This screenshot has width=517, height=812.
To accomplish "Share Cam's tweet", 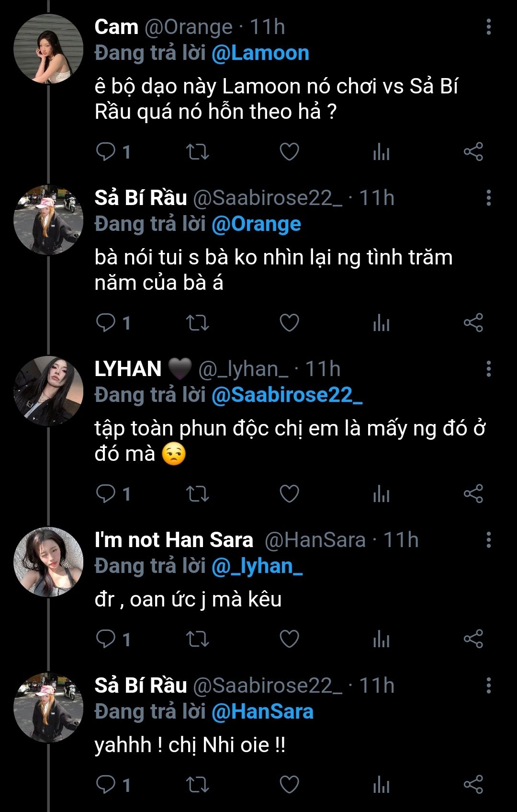I will coord(473,152).
